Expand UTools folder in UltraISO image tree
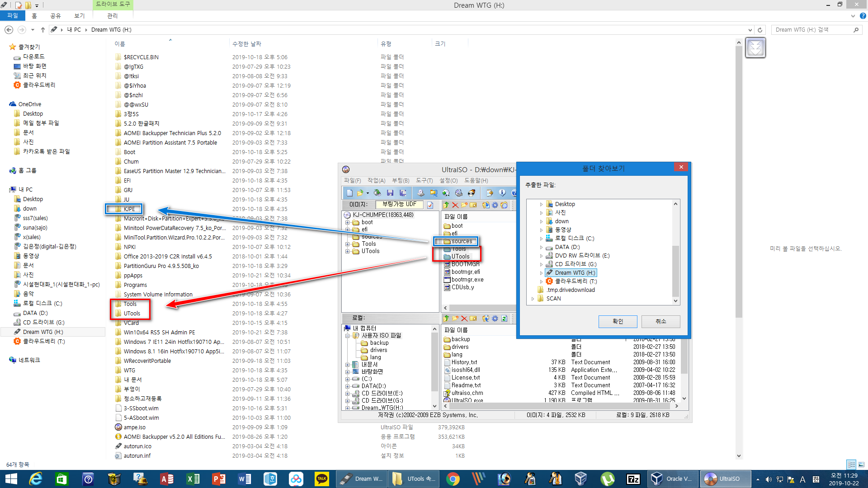 coord(348,251)
